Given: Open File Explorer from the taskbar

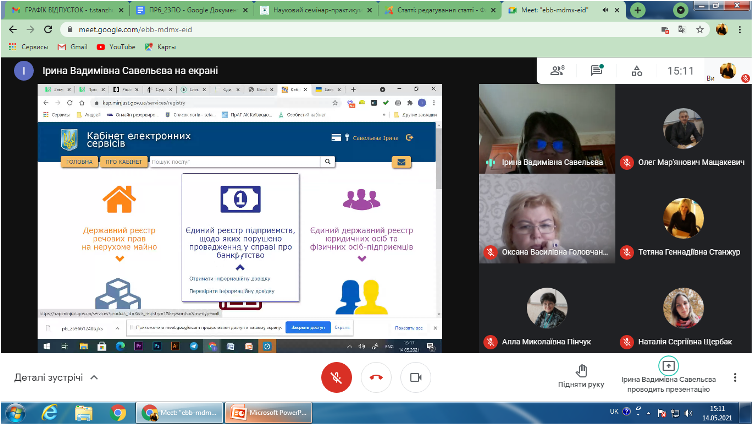Looking at the screenshot, I should (x=83, y=412).
